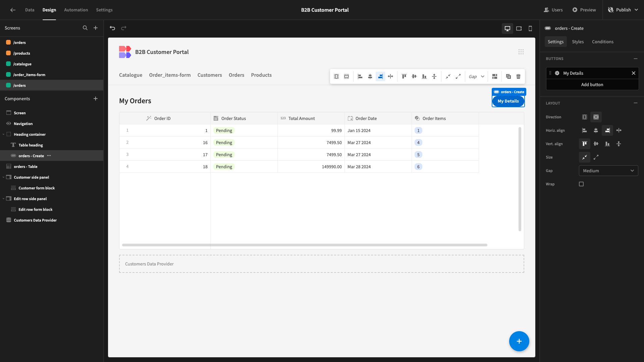Grow size in the floating toolbar

click(458, 76)
